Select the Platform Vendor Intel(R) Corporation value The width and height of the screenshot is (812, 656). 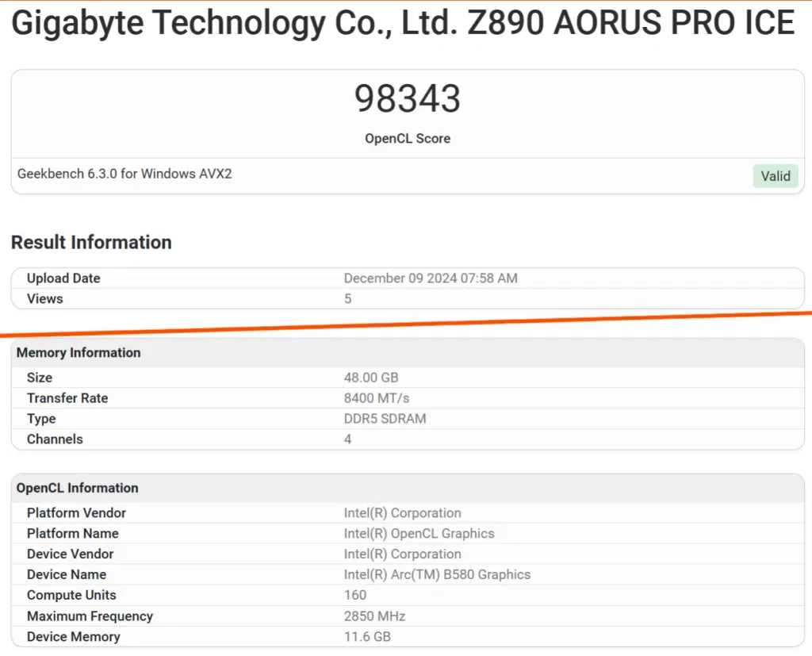tap(402, 513)
